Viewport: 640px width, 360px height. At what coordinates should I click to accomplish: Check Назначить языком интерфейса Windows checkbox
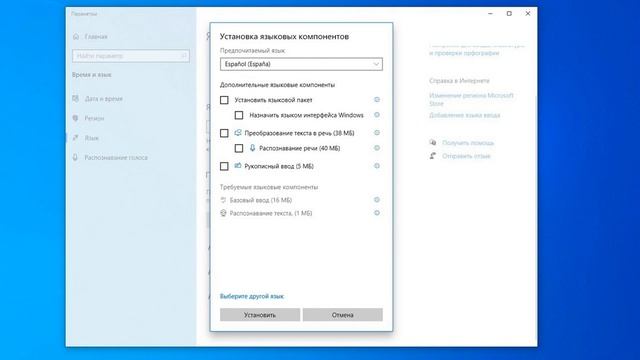point(239,116)
